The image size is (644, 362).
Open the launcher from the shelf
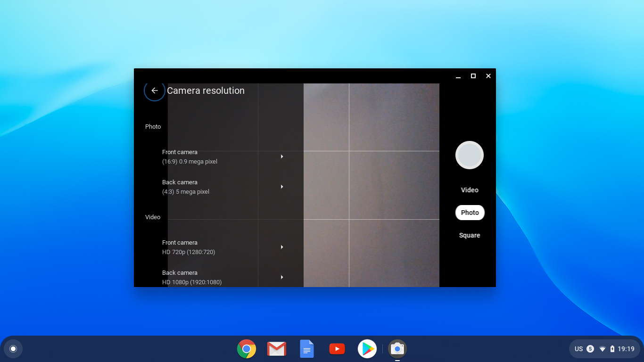(x=13, y=349)
